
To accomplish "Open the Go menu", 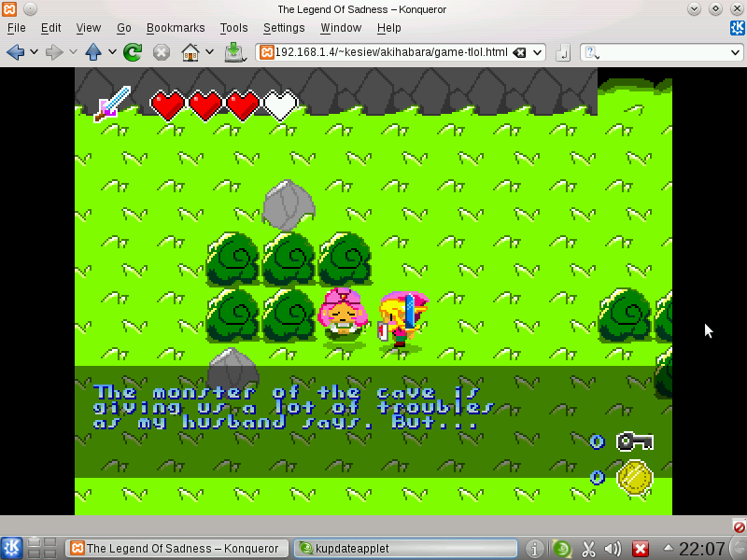I will (124, 28).
